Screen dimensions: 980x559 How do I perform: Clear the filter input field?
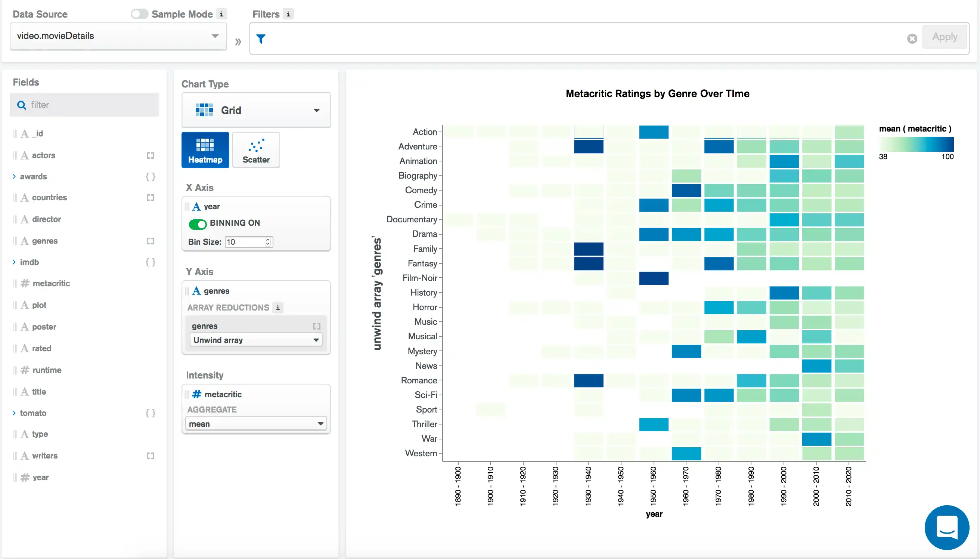913,37
